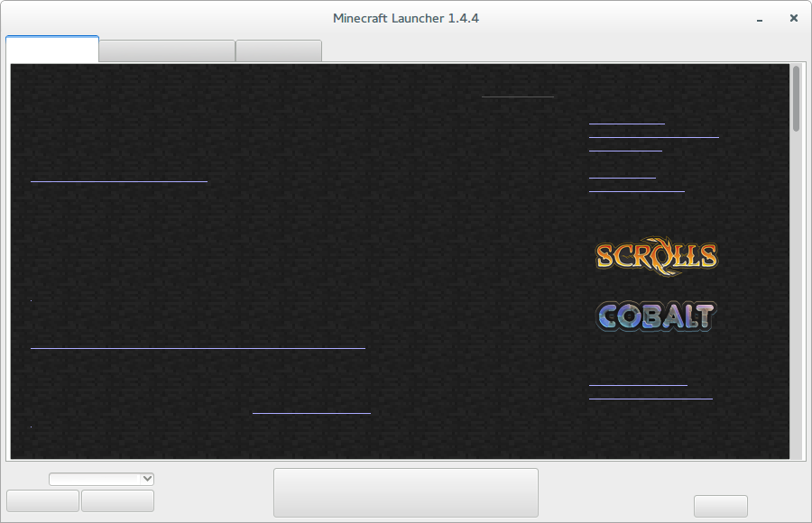Switch to the wide middle tab
This screenshot has width=812, height=523.
pyautogui.click(x=167, y=51)
